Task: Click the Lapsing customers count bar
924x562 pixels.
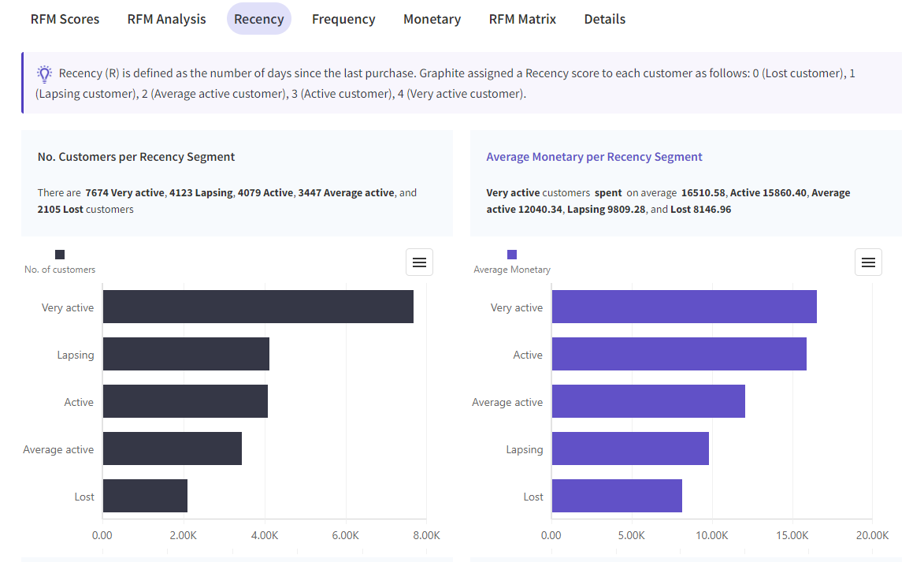Action: 186,354
